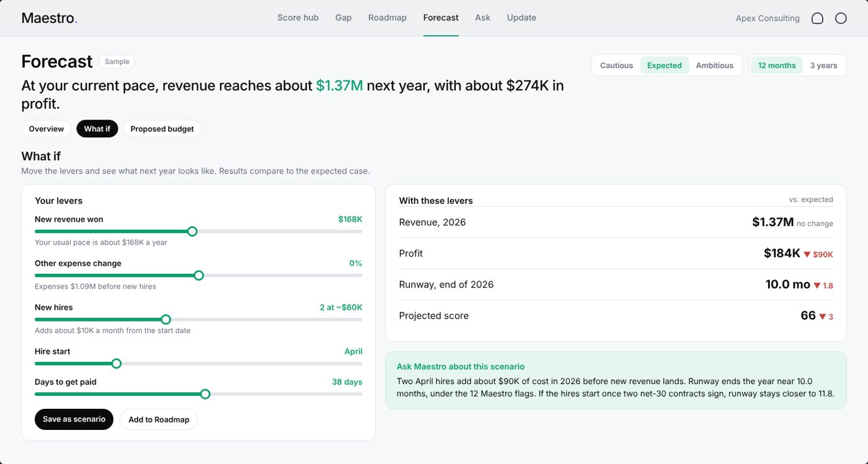868x464 pixels.
Task: Click the New revenue won slider handle
Action: pyautogui.click(x=192, y=231)
